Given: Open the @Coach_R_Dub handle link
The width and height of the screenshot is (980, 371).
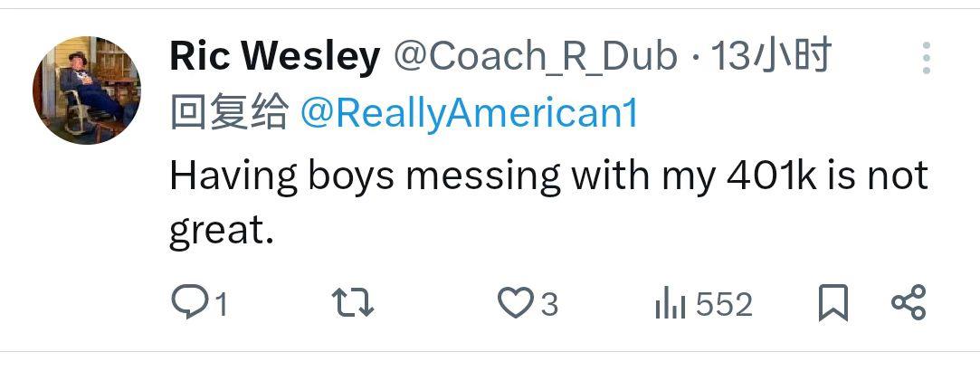Looking at the screenshot, I should point(535,57).
